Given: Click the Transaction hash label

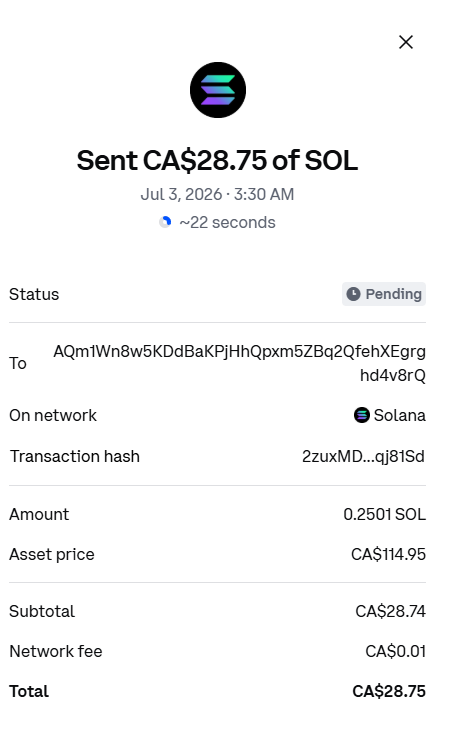Looking at the screenshot, I should point(75,456).
